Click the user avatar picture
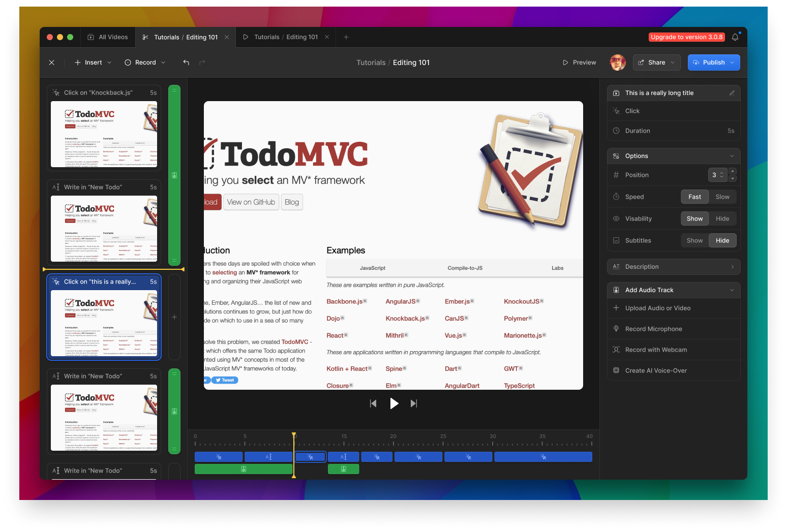Viewport: 787px width, 532px height. pos(618,62)
